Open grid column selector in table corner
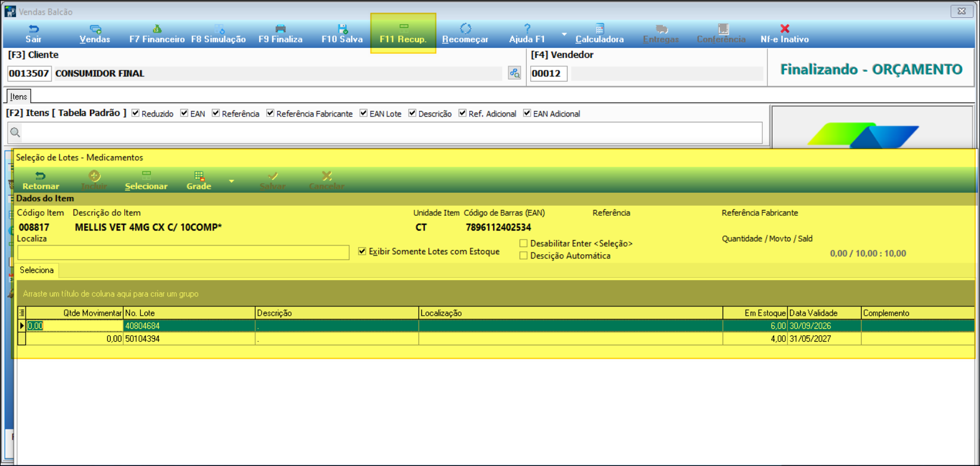The image size is (980, 466). pos(22,313)
